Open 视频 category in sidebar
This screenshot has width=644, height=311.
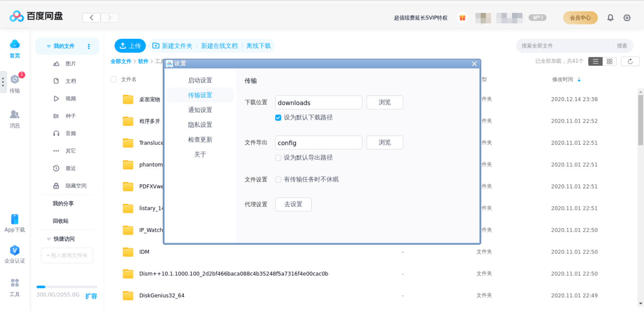[x=64, y=98]
